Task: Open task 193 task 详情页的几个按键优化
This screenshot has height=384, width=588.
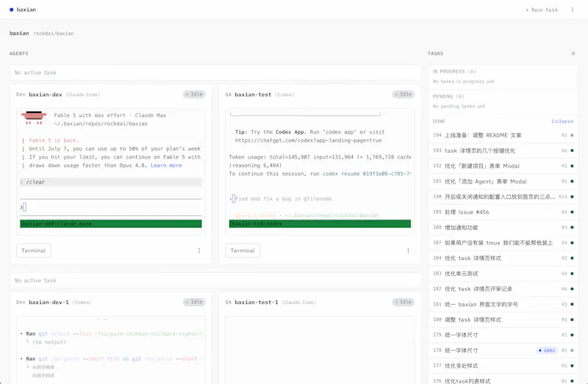Action: 503,151
